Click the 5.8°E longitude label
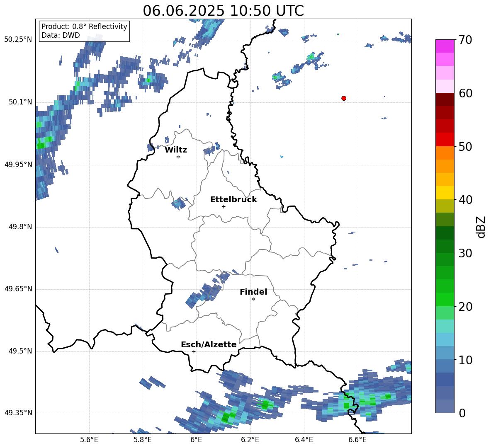491x448 pixels. [x=143, y=440]
